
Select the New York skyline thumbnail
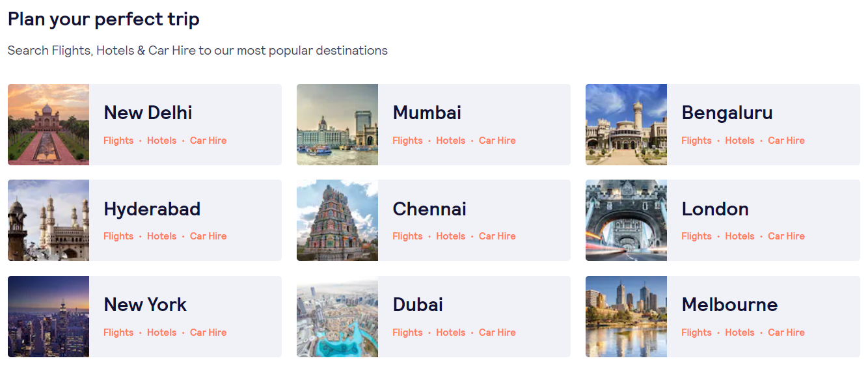click(x=48, y=316)
